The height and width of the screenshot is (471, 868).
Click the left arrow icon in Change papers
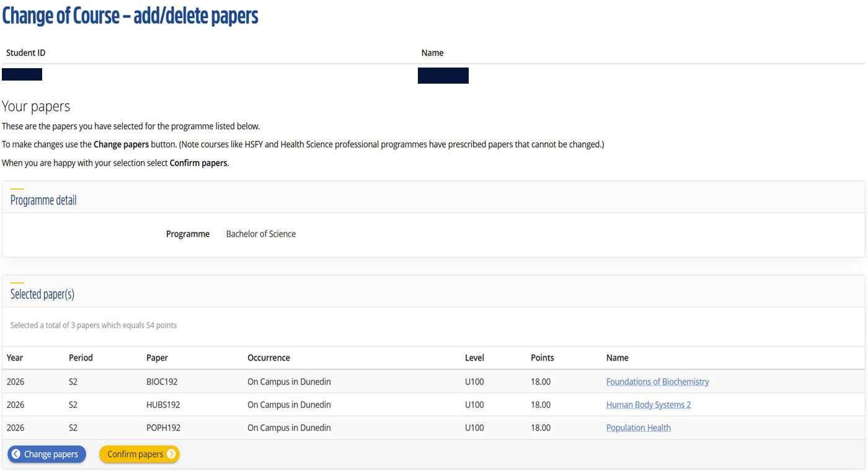pyautogui.click(x=16, y=454)
